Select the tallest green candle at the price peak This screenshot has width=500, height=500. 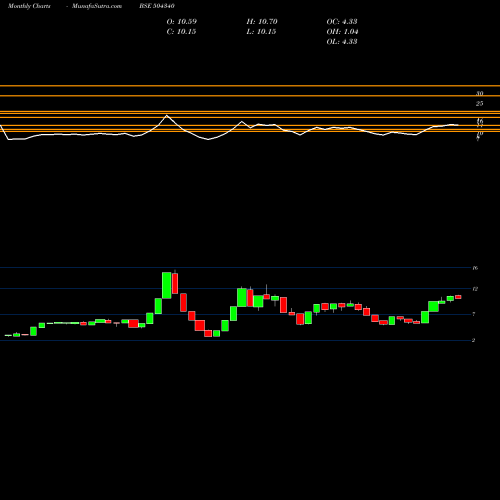coord(167,285)
